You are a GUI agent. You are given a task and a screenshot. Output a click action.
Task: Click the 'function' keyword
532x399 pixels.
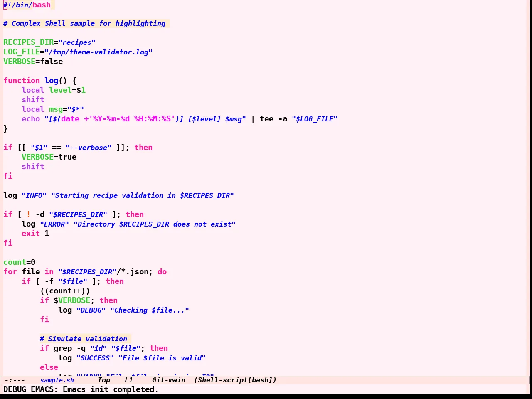[22, 81]
